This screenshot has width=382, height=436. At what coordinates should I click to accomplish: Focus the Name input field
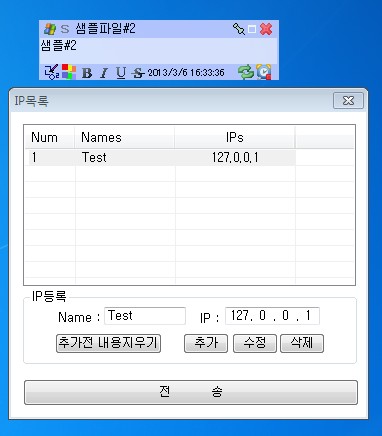click(x=145, y=316)
